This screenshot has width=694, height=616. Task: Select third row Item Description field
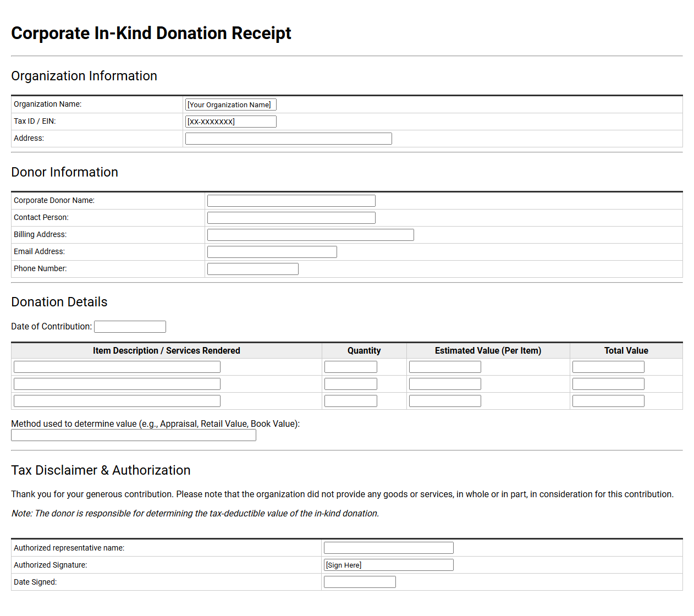pyautogui.click(x=117, y=401)
